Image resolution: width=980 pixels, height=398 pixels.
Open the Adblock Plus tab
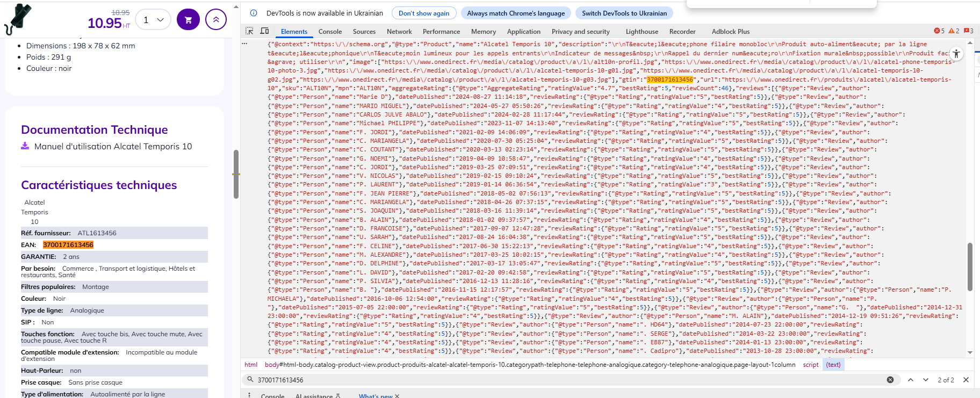point(731,32)
